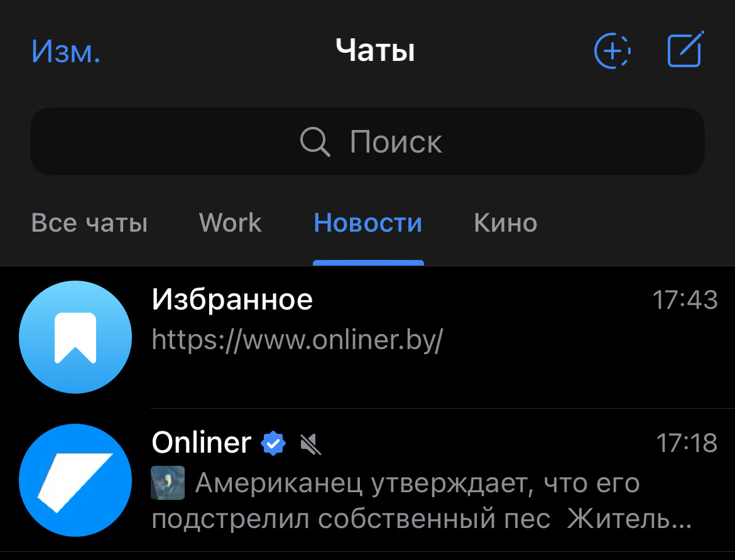
Task: Select the Новости folder tab
Action: pos(368,223)
